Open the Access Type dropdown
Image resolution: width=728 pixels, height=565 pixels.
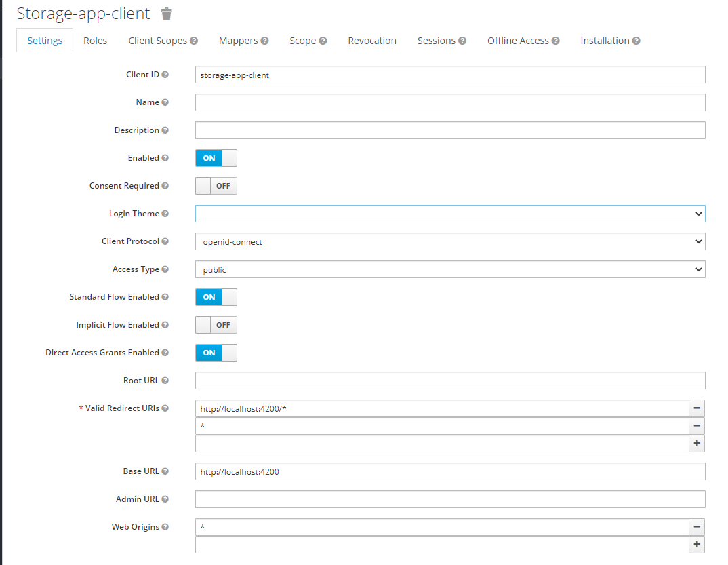click(450, 269)
